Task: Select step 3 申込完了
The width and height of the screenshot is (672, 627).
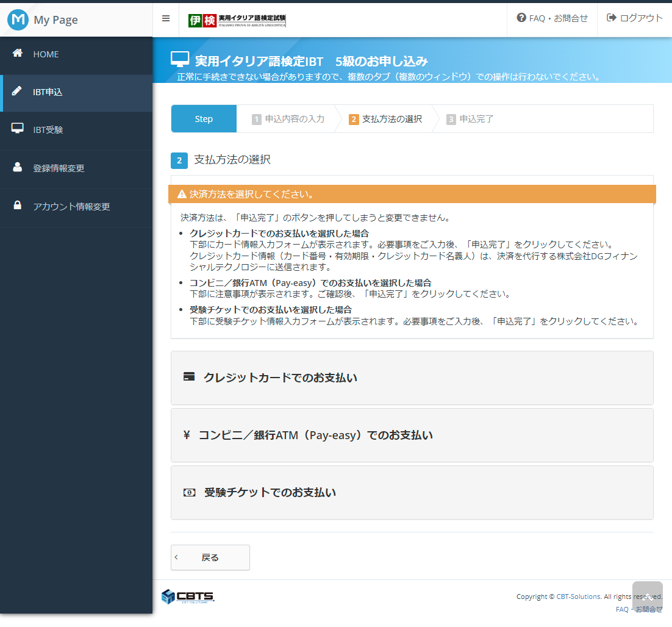Action: [470, 119]
